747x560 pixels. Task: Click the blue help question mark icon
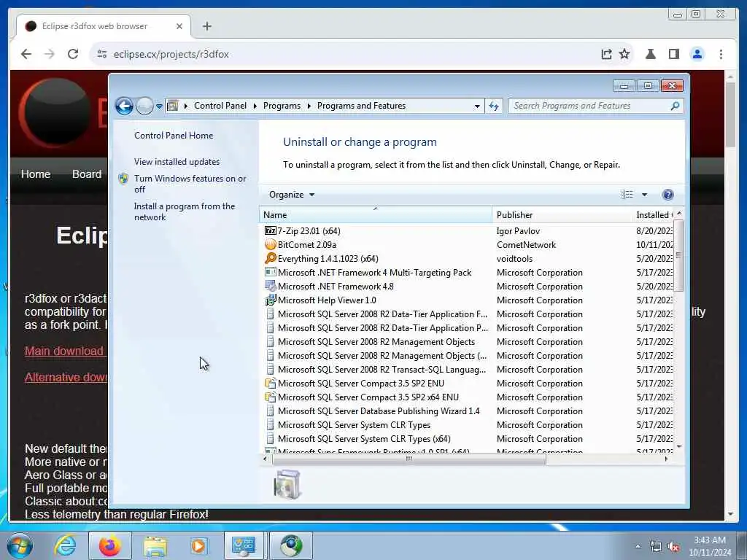point(668,194)
